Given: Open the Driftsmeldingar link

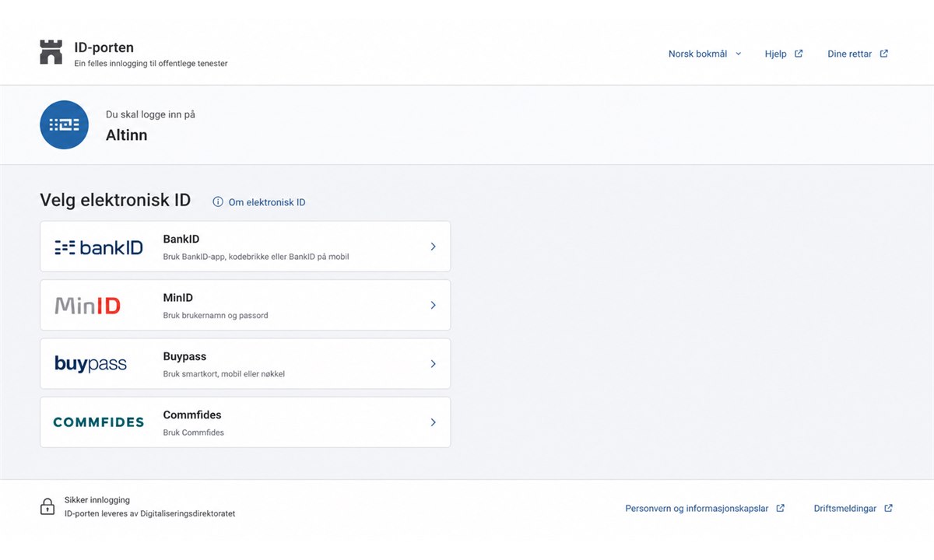Looking at the screenshot, I should click(x=854, y=509).
